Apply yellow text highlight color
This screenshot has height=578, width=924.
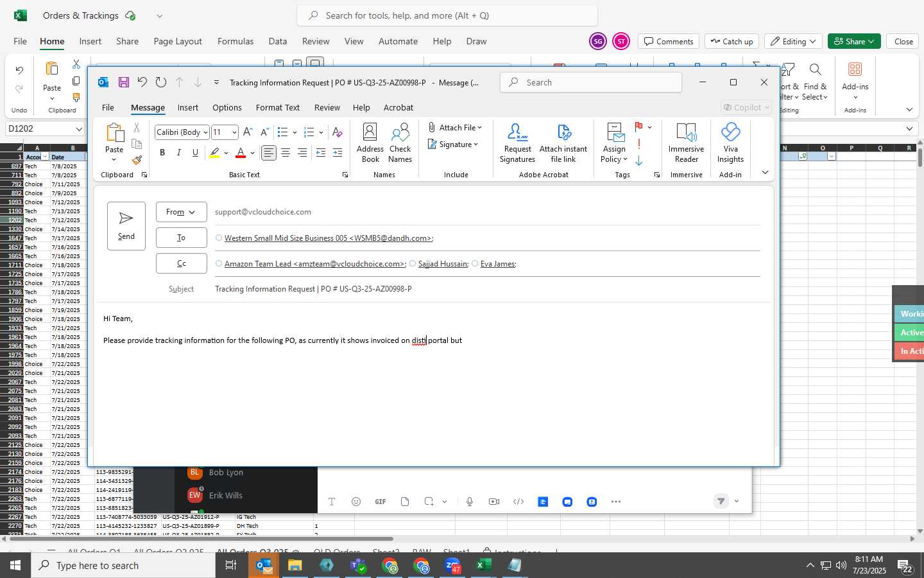click(214, 153)
